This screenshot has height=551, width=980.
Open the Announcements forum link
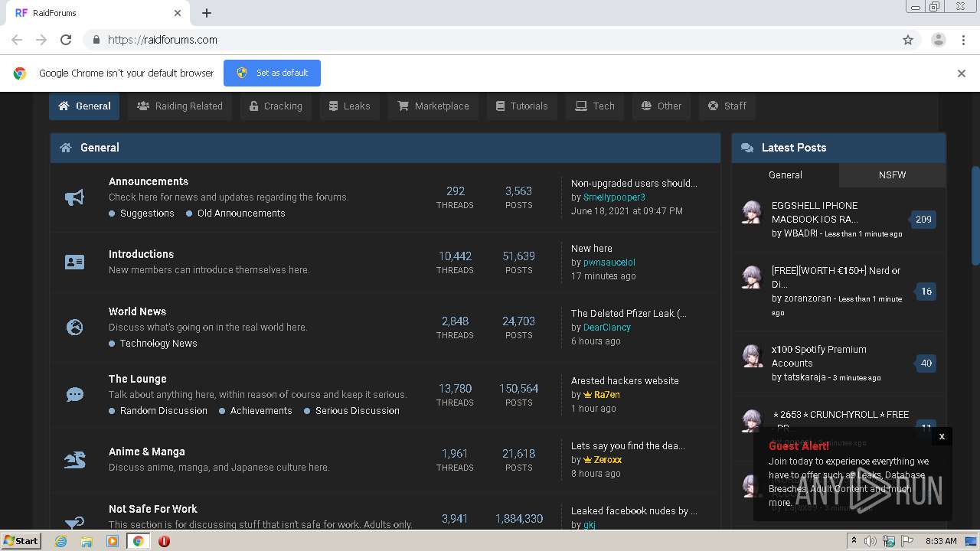click(x=149, y=181)
